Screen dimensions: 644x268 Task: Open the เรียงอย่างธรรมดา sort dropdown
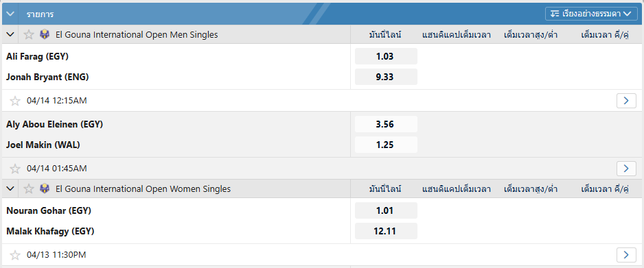[x=591, y=14]
